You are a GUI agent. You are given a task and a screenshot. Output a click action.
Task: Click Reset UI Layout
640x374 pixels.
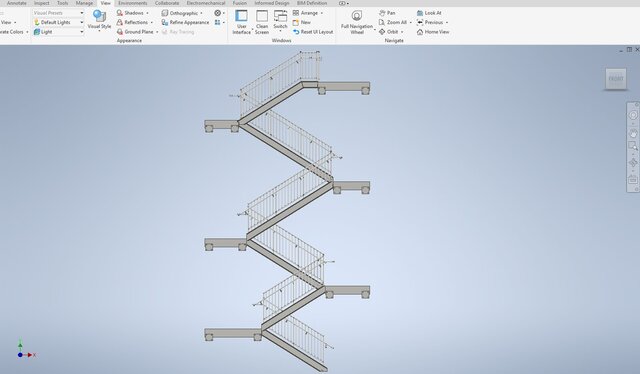click(313, 32)
